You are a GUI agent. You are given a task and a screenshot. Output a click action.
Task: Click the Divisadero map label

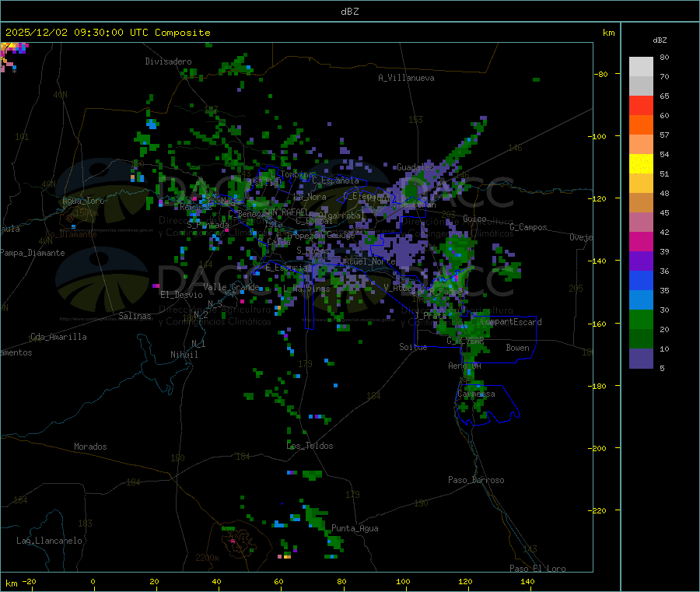pyautogui.click(x=168, y=61)
